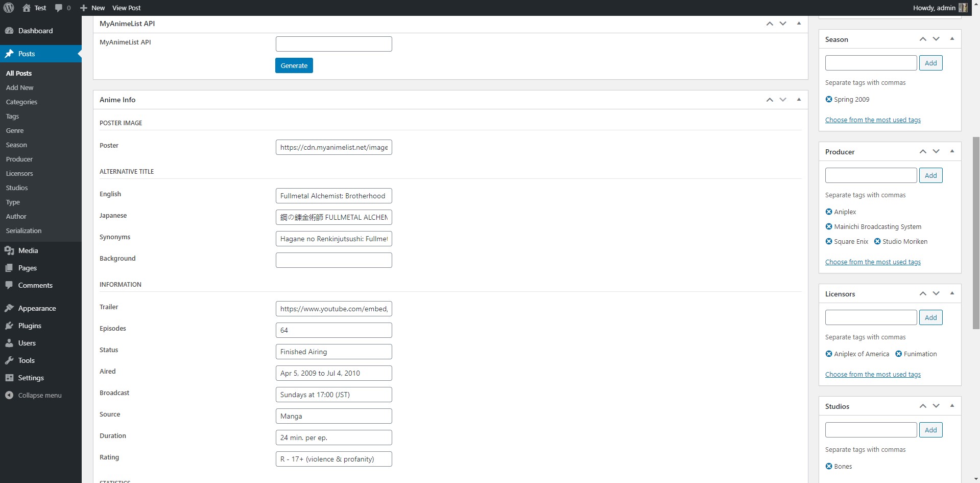Toggle the MyAnimeList API panel
980x483 pixels.
point(799,24)
